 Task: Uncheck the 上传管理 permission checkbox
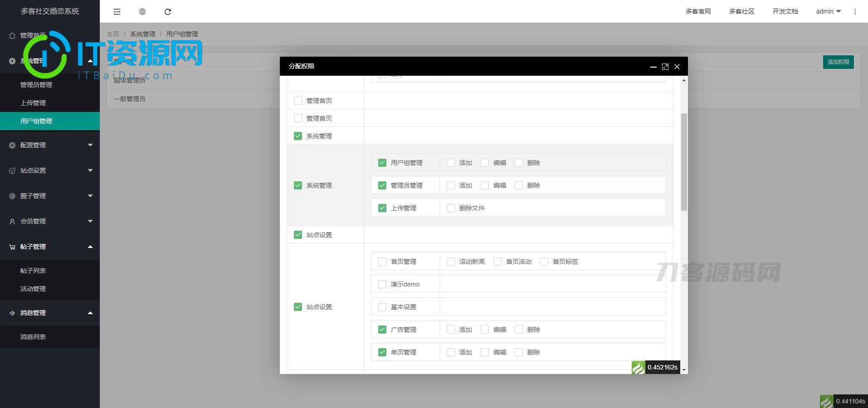pyautogui.click(x=382, y=208)
